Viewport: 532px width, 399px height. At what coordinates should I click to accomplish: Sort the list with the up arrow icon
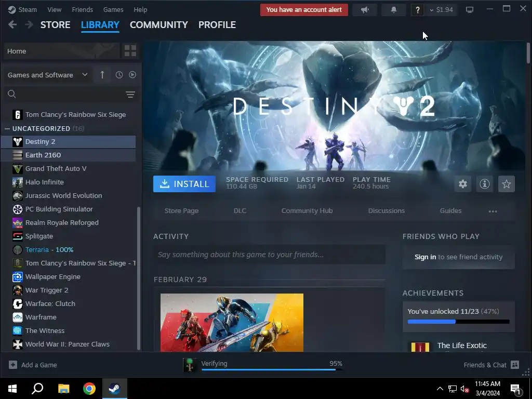(x=102, y=75)
